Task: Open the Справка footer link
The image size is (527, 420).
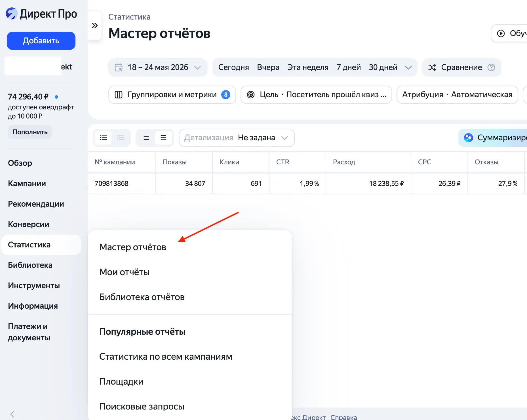Action: pyautogui.click(x=343, y=417)
